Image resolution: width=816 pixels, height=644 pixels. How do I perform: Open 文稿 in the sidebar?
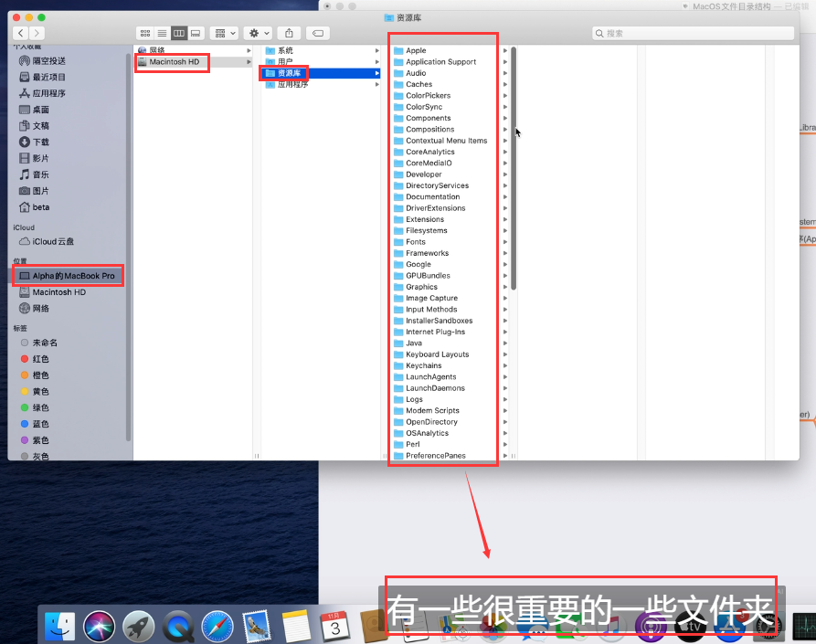[35, 126]
